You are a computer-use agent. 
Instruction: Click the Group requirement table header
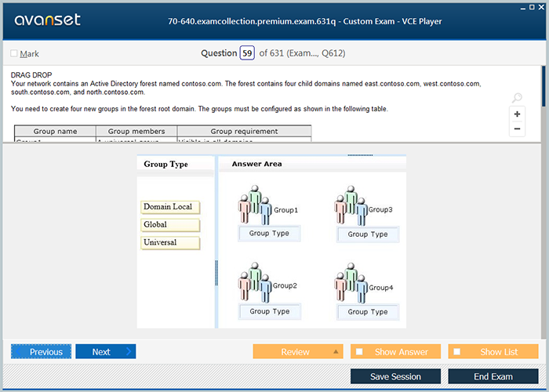point(244,131)
